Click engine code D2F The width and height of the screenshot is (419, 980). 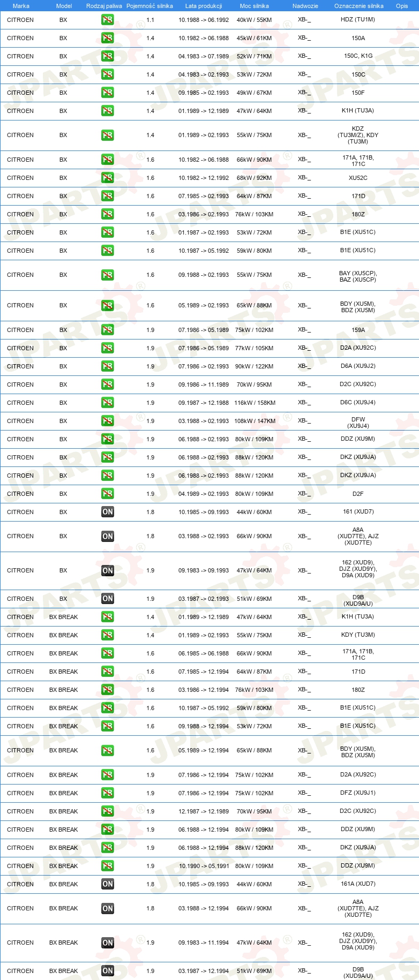click(x=358, y=494)
